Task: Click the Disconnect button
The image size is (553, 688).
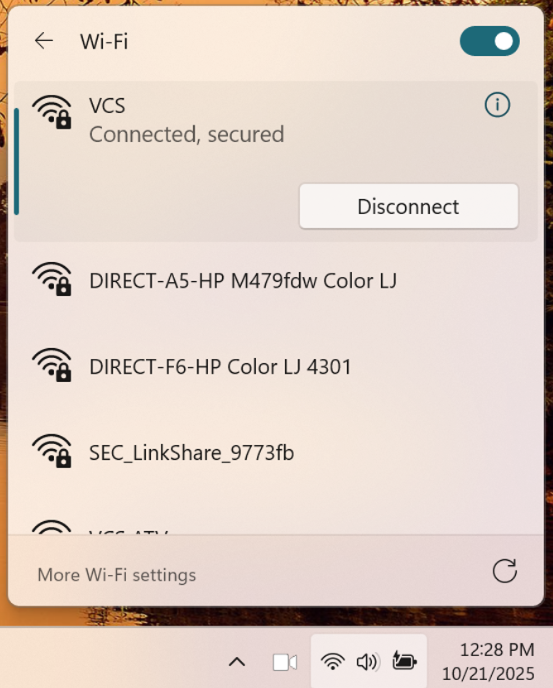Action: (x=409, y=206)
